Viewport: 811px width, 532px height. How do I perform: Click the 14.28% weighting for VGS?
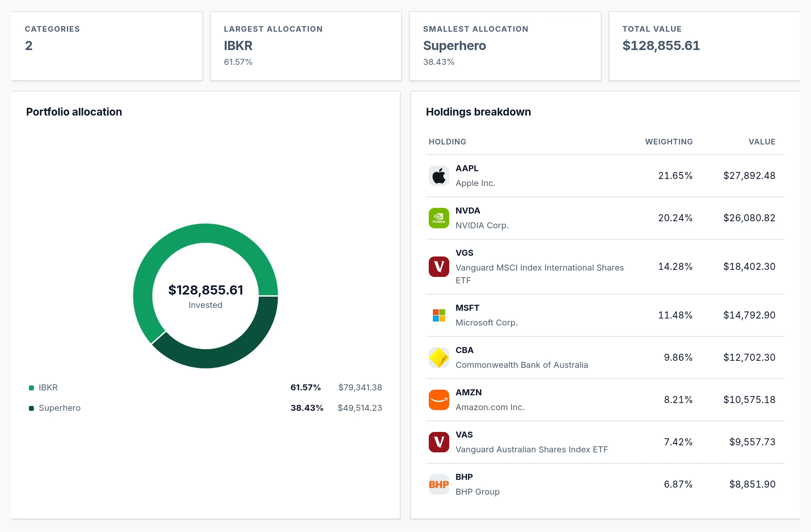675,267
